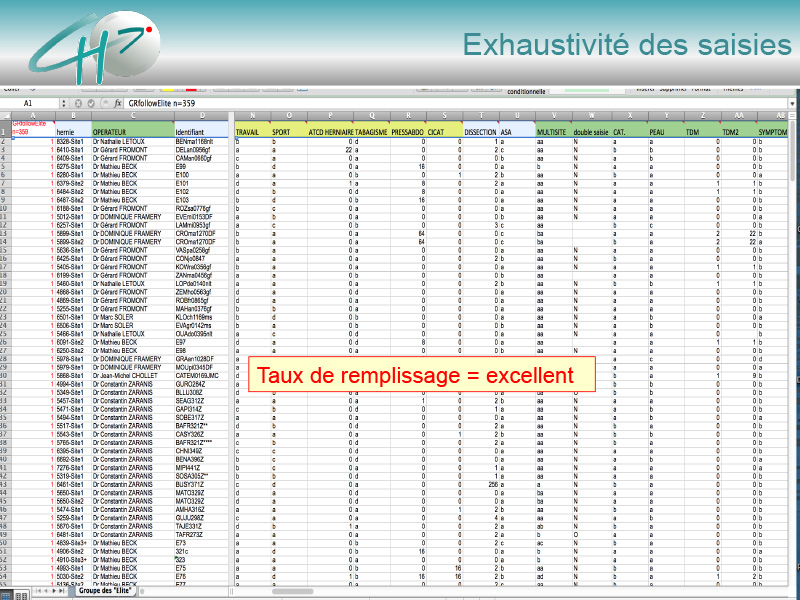Click the CICAT header cell
The height and width of the screenshot is (600, 800).
(444, 129)
